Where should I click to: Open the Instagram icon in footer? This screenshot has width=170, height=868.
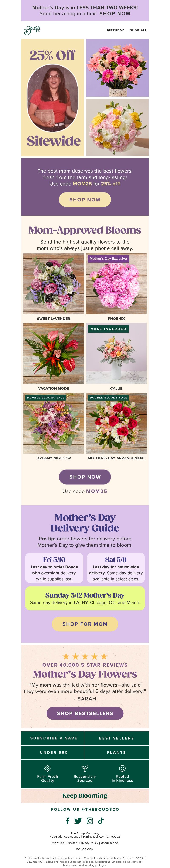pyautogui.click(x=90, y=821)
